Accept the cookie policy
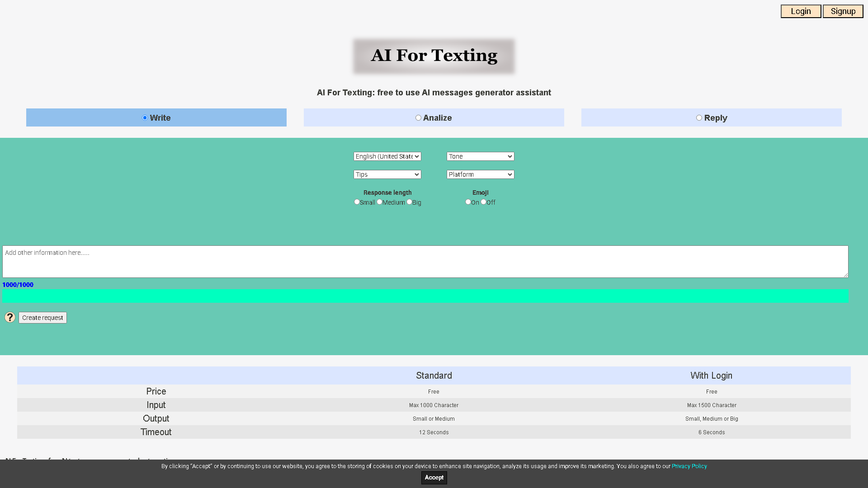 click(434, 477)
